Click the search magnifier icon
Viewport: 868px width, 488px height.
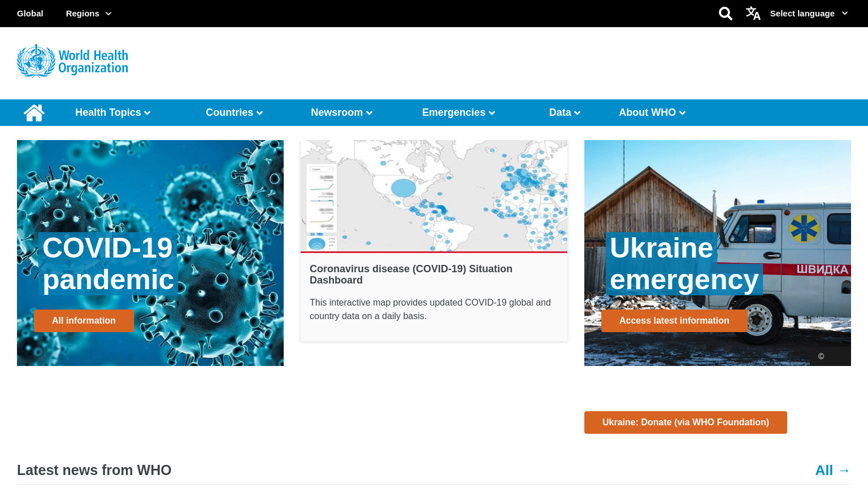click(x=726, y=14)
